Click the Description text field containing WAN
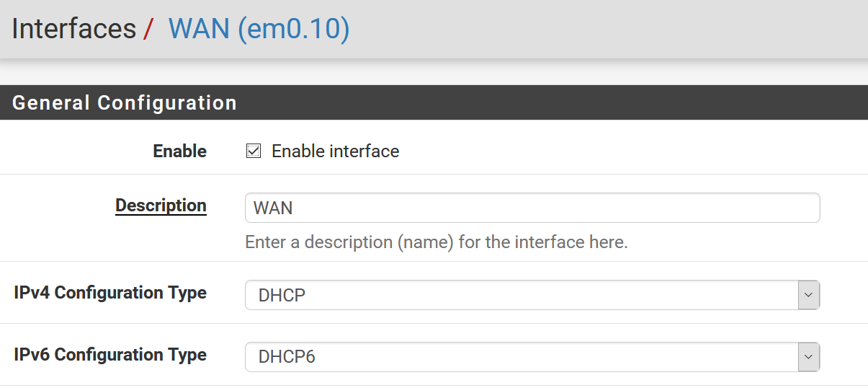Screen dimensions: 868x388 click(532, 208)
